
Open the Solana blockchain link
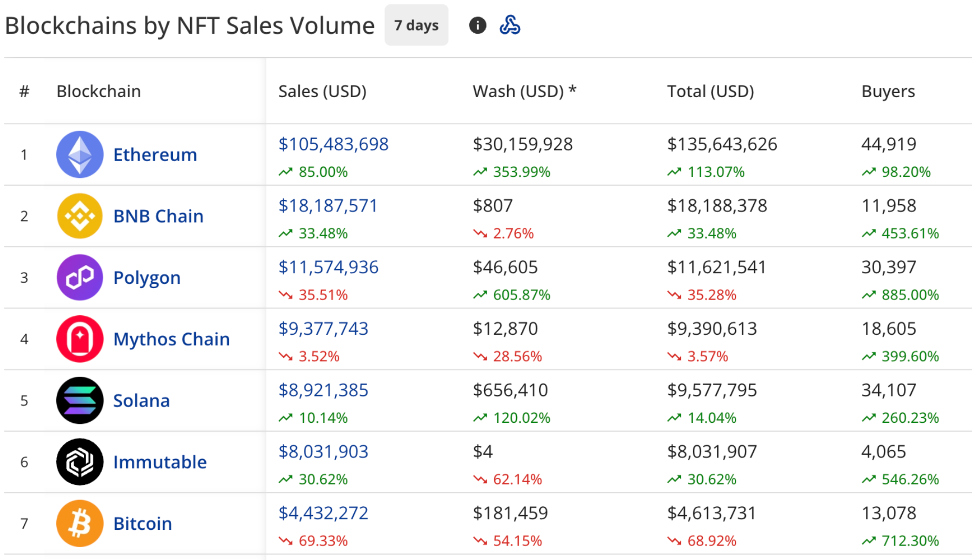[x=141, y=401]
